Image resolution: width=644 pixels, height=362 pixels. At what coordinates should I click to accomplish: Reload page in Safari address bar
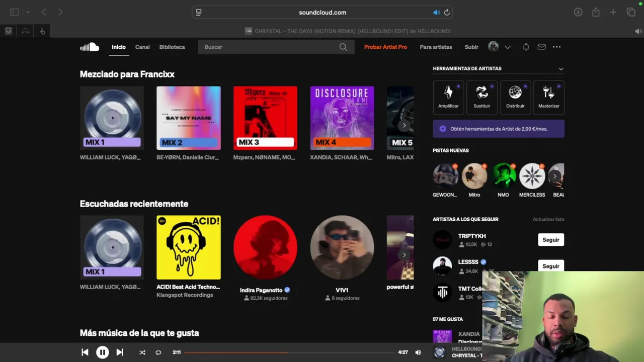click(x=447, y=13)
